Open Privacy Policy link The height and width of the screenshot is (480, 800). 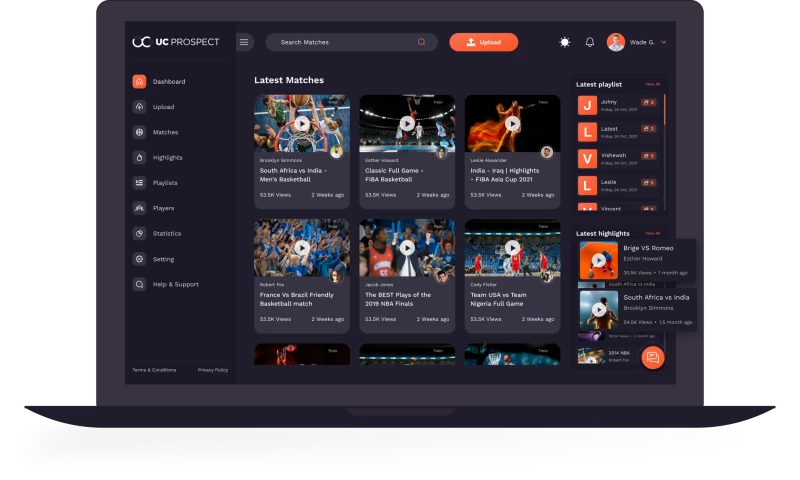(213, 370)
